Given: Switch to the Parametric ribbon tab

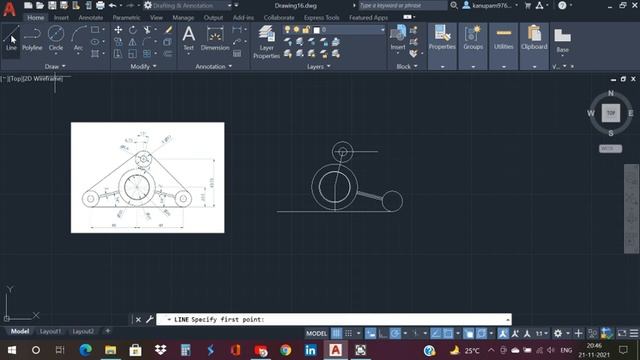Looking at the screenshot, I should pyautogui.click(x=126, y=18).
